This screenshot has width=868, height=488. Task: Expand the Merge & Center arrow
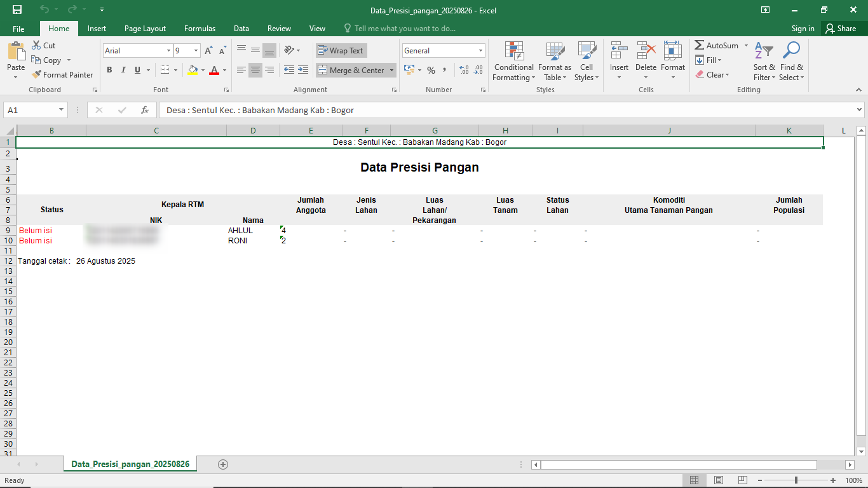click(x=391, y=70)
